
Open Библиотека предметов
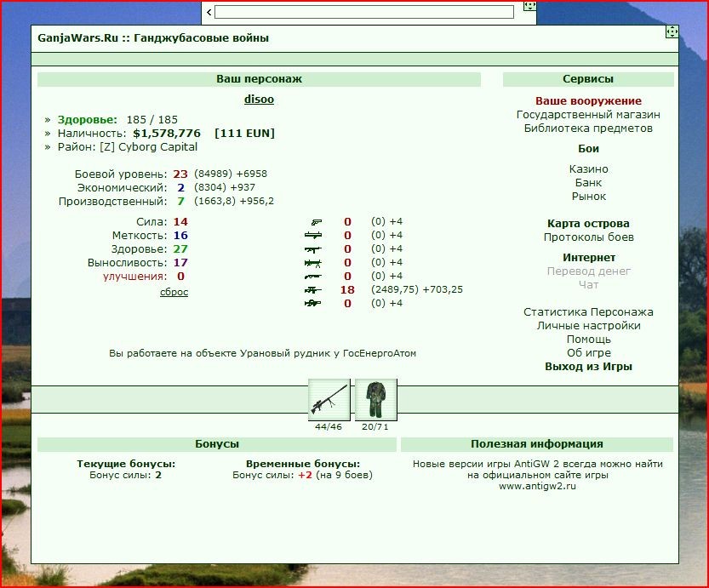point(588,128)
